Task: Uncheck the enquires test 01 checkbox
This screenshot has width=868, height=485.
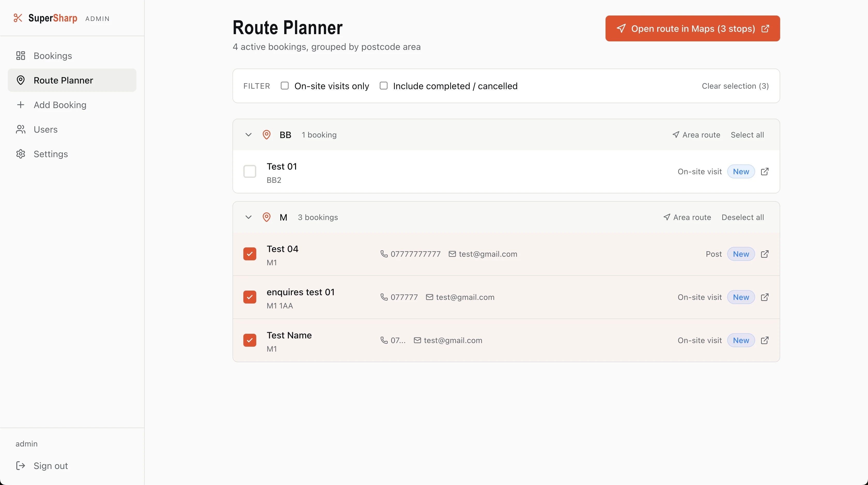Action: coord(250,297)
